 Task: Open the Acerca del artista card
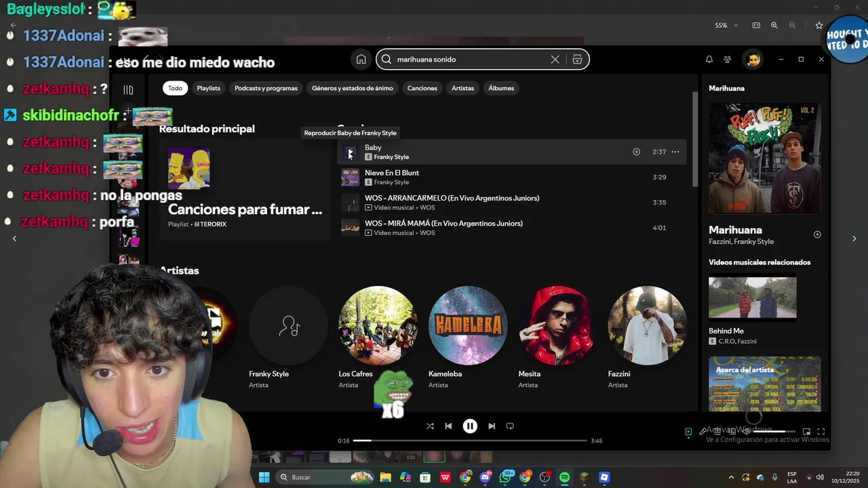[765, 384]
